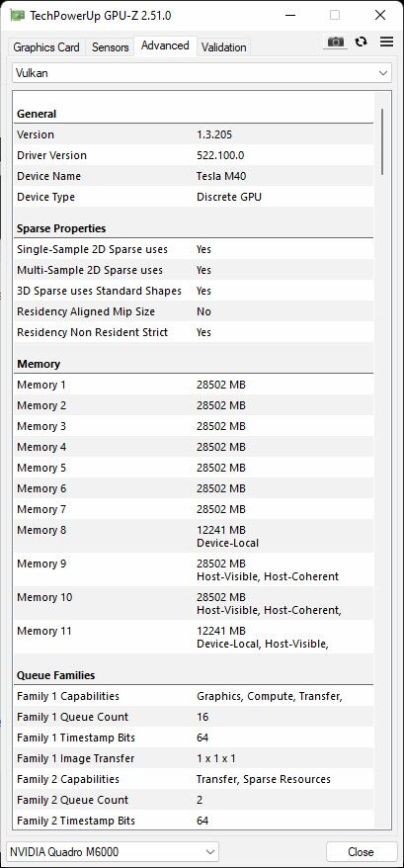
Task: Go to the Validation tab
Action: 223,47
